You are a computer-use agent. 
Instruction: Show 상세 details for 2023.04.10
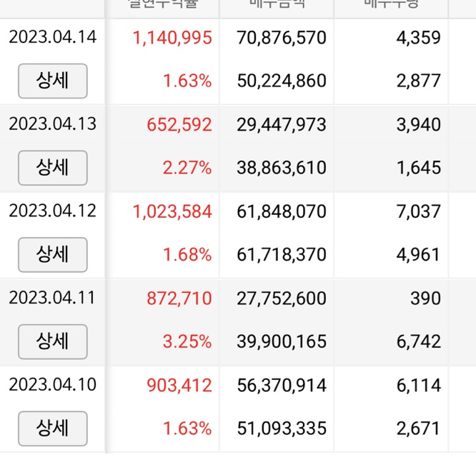[52, 428]
